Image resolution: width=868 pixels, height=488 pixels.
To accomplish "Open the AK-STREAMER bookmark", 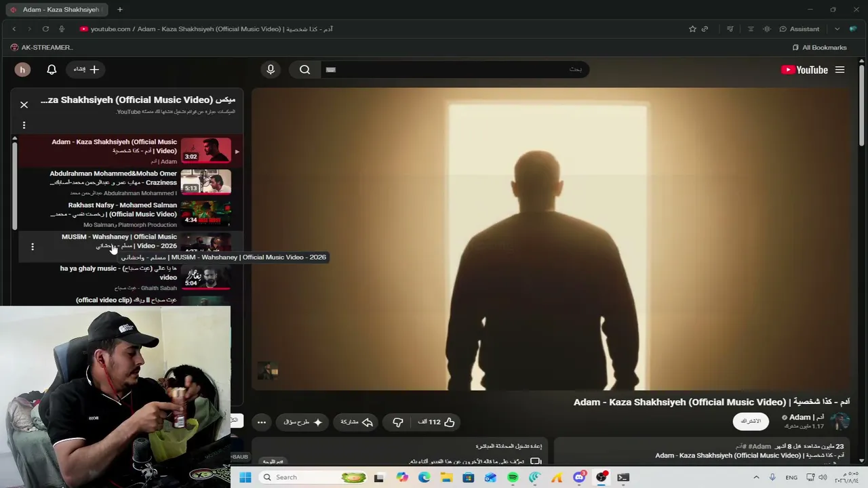I will 41,47.
